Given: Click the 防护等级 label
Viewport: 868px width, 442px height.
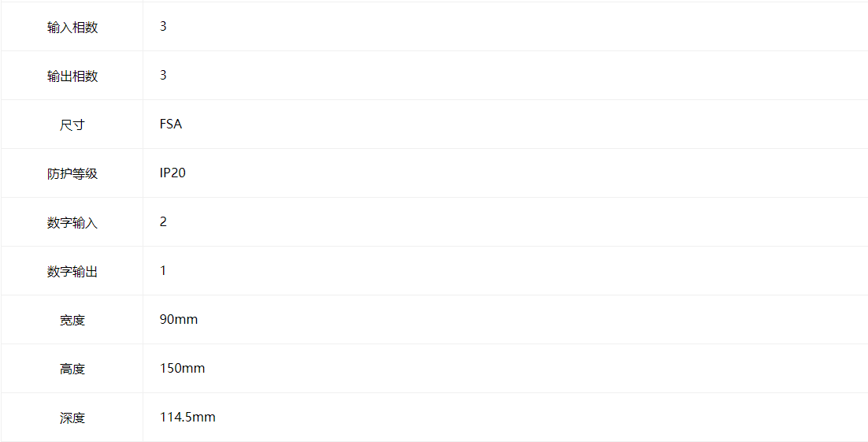Looking at the screenshot, I should pos(72,173).
